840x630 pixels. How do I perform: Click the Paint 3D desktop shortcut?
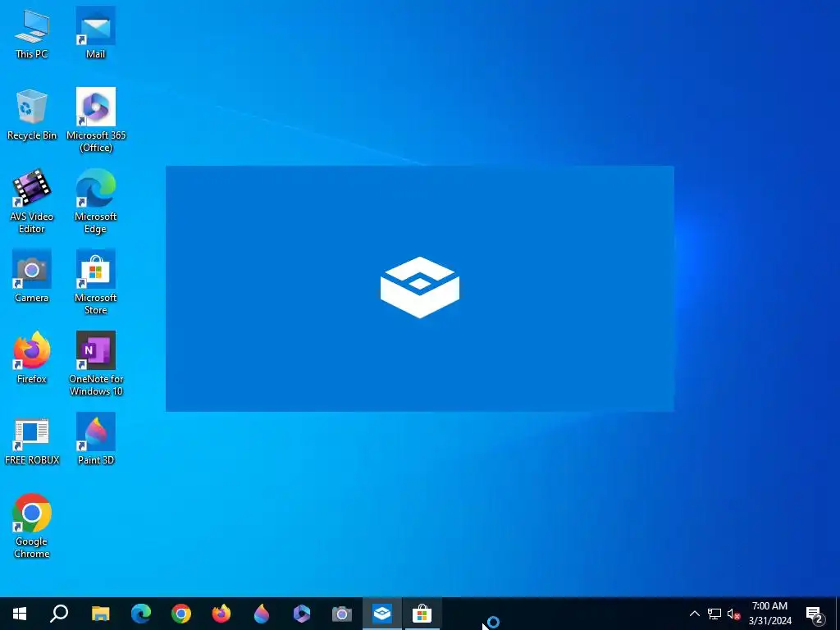click(95, 440)
